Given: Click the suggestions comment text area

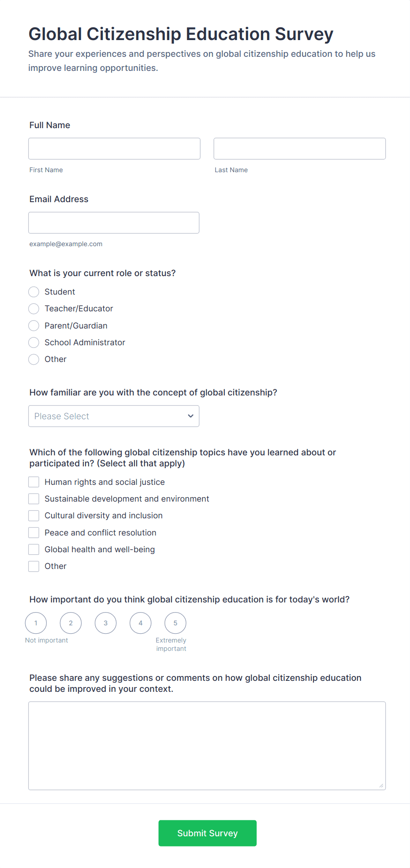Looking at the screenshot, I should [x=207, y=746].
